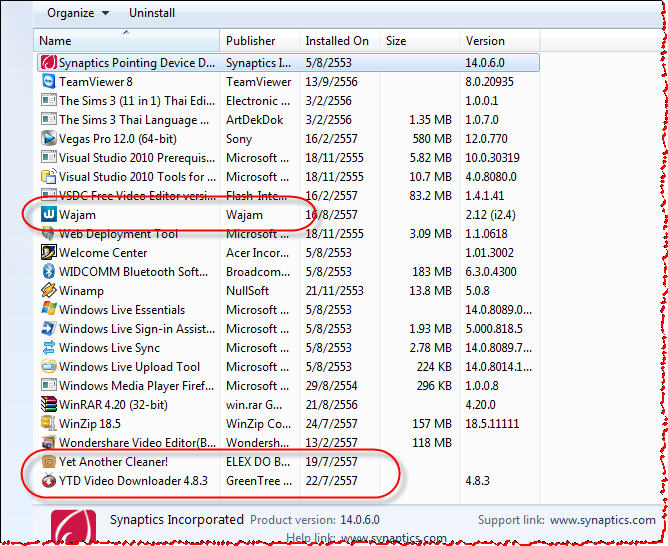The width and height of the screenshot is (668, 546).
Task: Select the WinRAR 4.20 books icon
Action: pyautogui.click(x=48, y=405)
